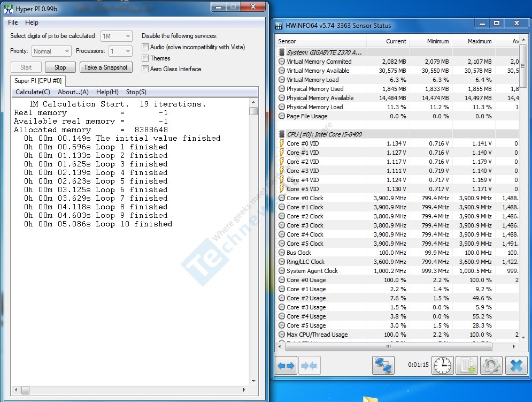Click the disabled Start button

[26, 67]
